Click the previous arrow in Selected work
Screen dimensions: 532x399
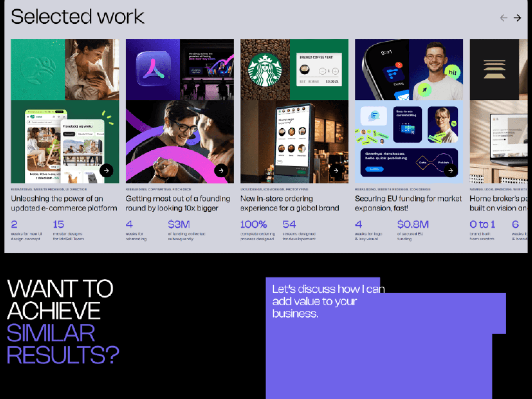503,18
